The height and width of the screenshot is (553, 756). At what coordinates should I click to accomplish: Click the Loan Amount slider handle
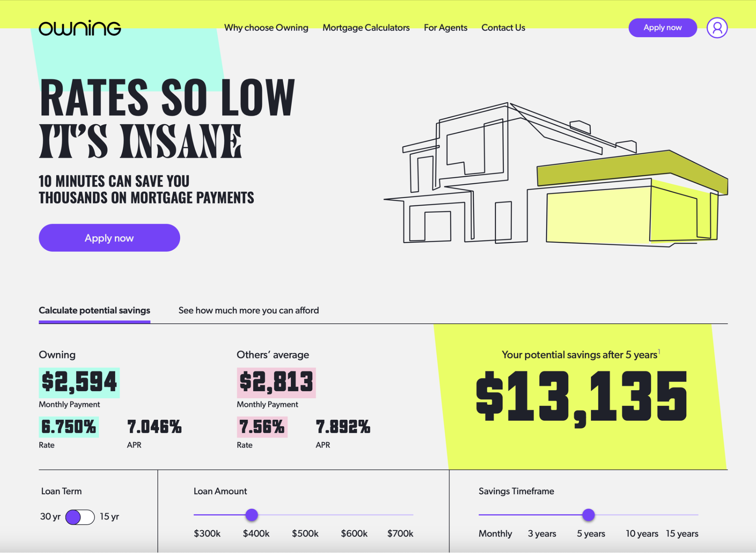coord(252,515)
